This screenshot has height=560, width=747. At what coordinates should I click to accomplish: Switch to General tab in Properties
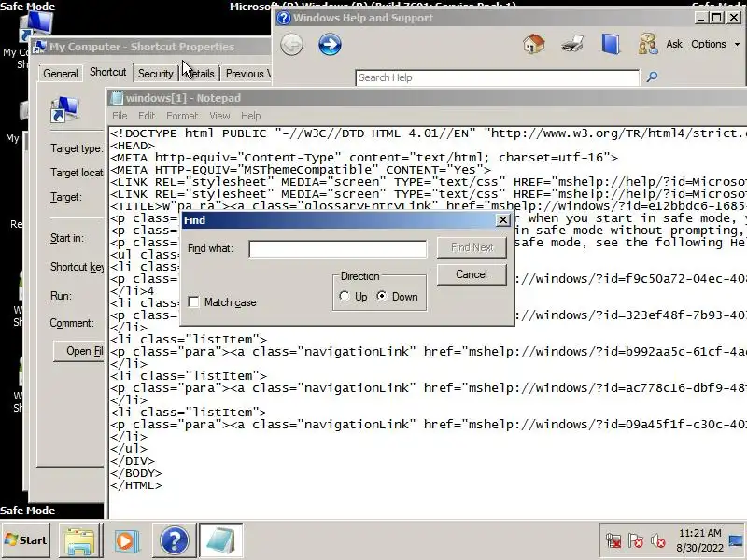click(x=60, y=74)
